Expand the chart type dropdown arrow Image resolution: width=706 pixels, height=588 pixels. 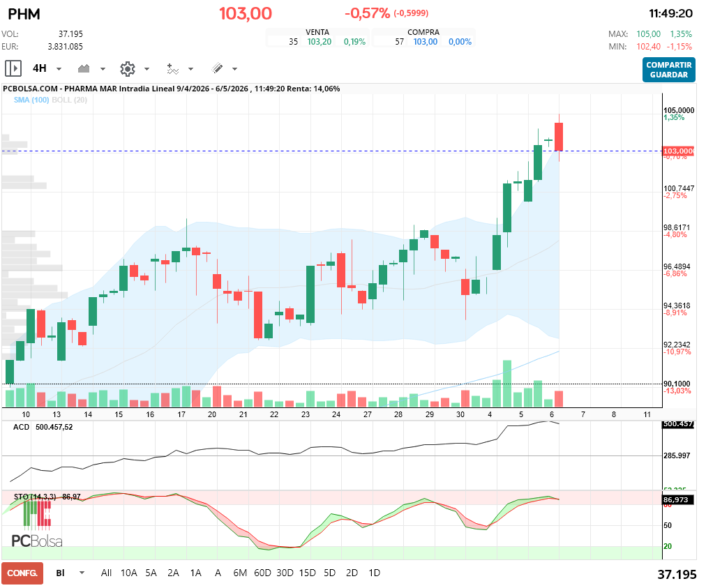(103, 69)
